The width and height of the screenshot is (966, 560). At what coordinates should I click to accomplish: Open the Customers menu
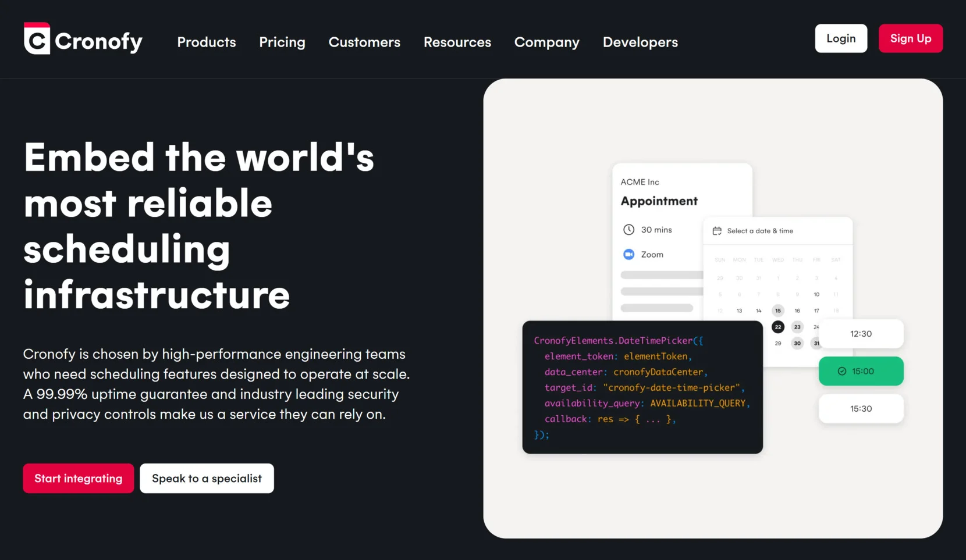[x=364, y=42]
